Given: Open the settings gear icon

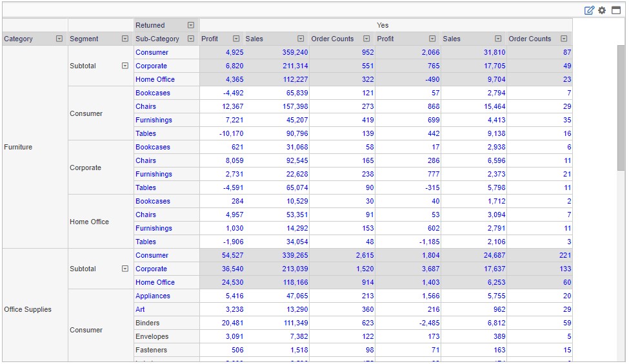Looking at the screenshot, I should pyautogui.click(x=602, y=10).
